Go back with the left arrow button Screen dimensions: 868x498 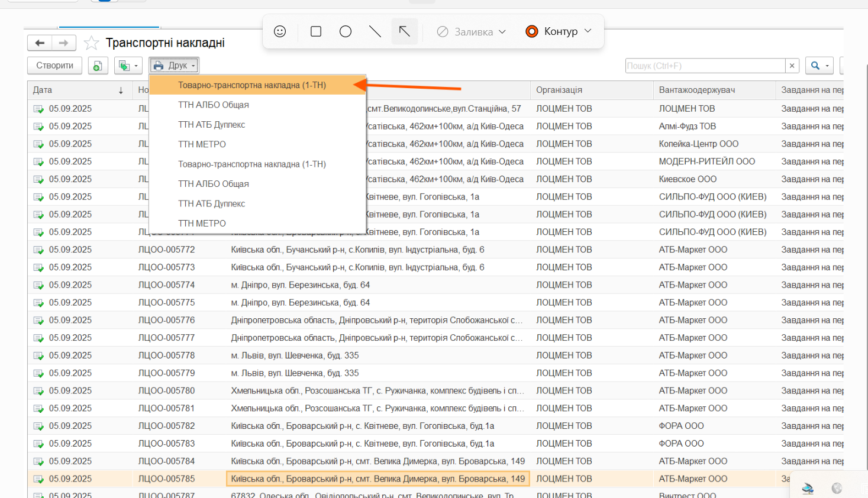pyautogui.click(x=40, y=43)
